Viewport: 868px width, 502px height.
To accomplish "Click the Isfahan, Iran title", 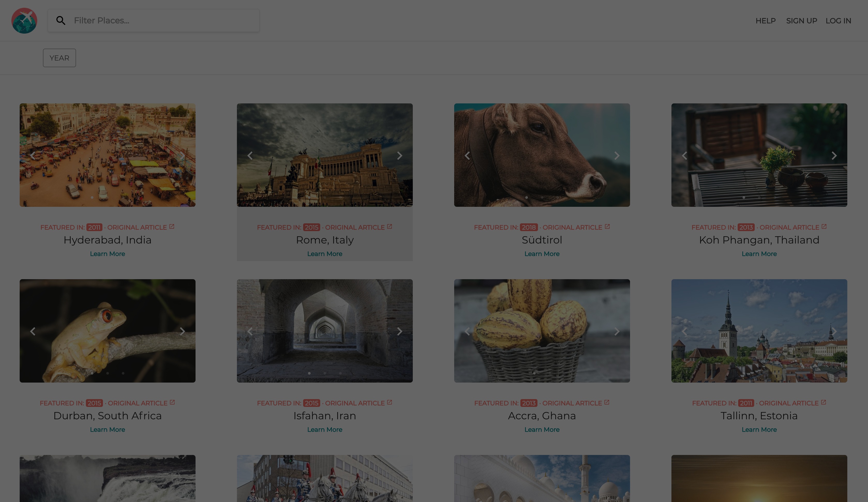I will [x=325, y=416].
